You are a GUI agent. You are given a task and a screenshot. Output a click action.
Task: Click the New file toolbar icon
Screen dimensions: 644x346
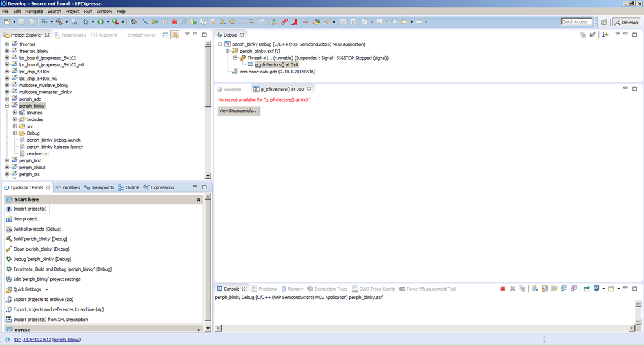(x=7, y=22)
